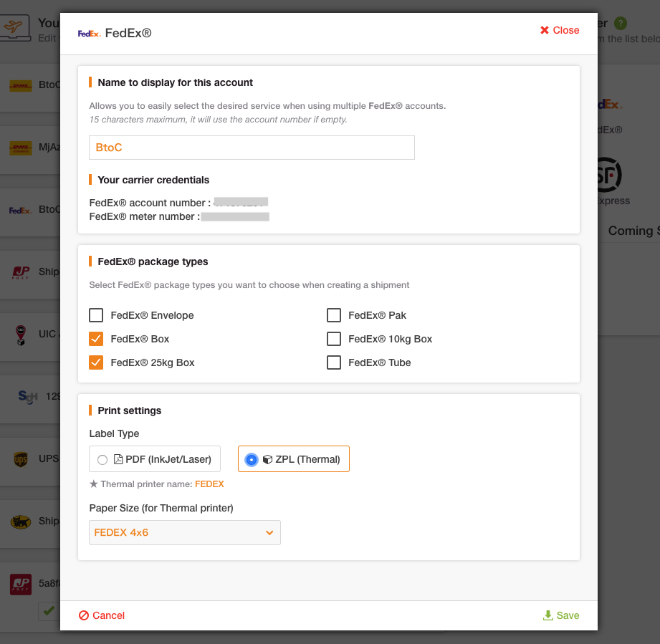
Task: Close the FedEx settings dialog
Action: pyautogui.click(x=560, y=30)
